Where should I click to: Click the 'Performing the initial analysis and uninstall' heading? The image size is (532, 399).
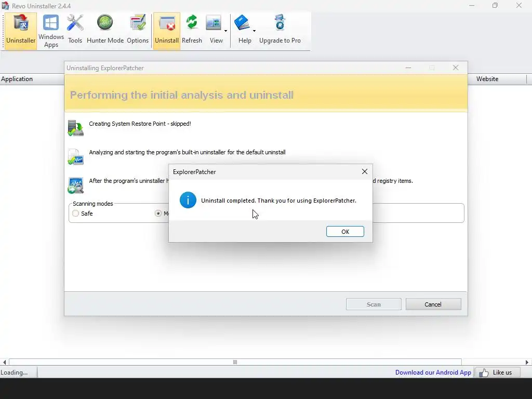pos(181,95)
